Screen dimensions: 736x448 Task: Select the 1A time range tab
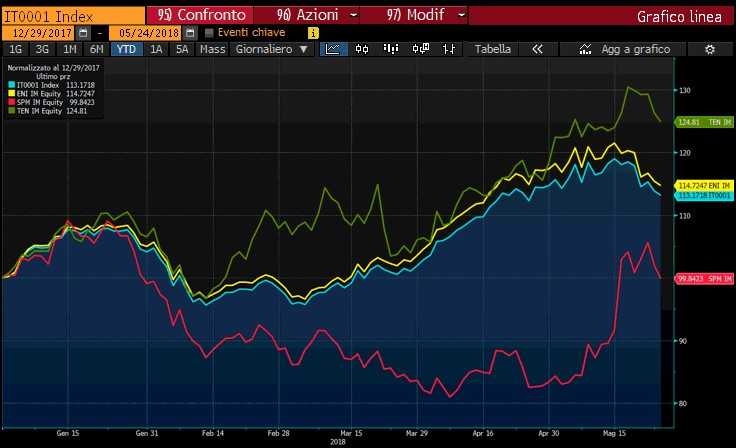tap(156, 49)
